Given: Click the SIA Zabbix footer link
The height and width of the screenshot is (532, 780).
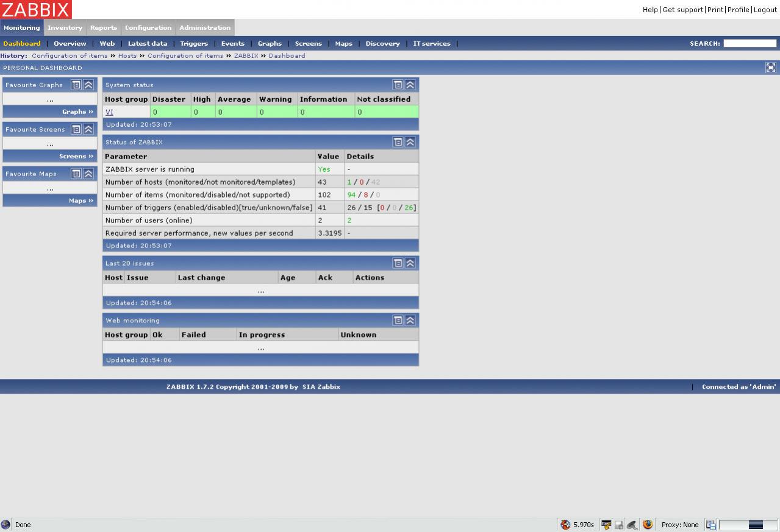Looking at the screenshot, I should coord(321,387).
